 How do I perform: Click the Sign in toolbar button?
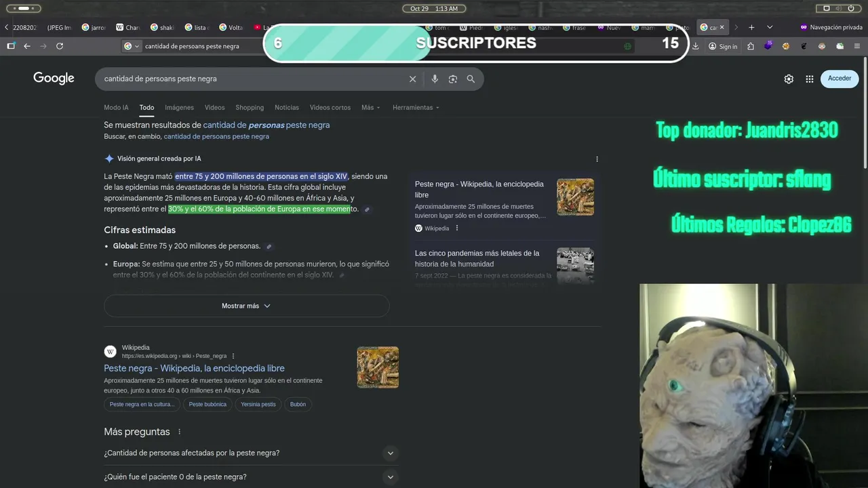(723, 46)
